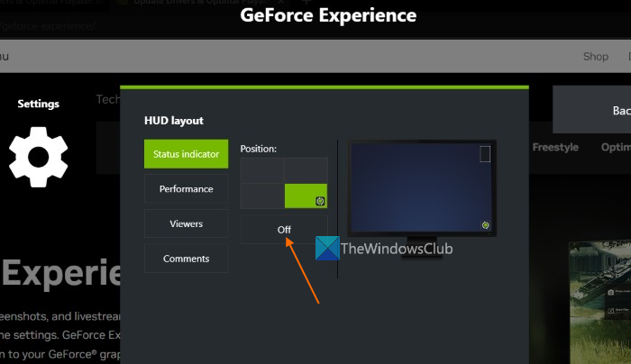
Task: Set position to top-left grid cell
Action: point(262,170)
